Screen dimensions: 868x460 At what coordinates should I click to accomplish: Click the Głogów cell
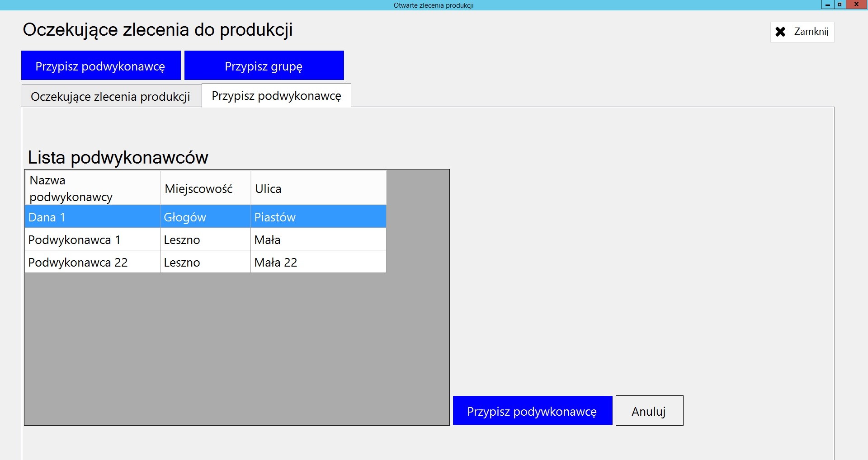[x=206, y=216]
